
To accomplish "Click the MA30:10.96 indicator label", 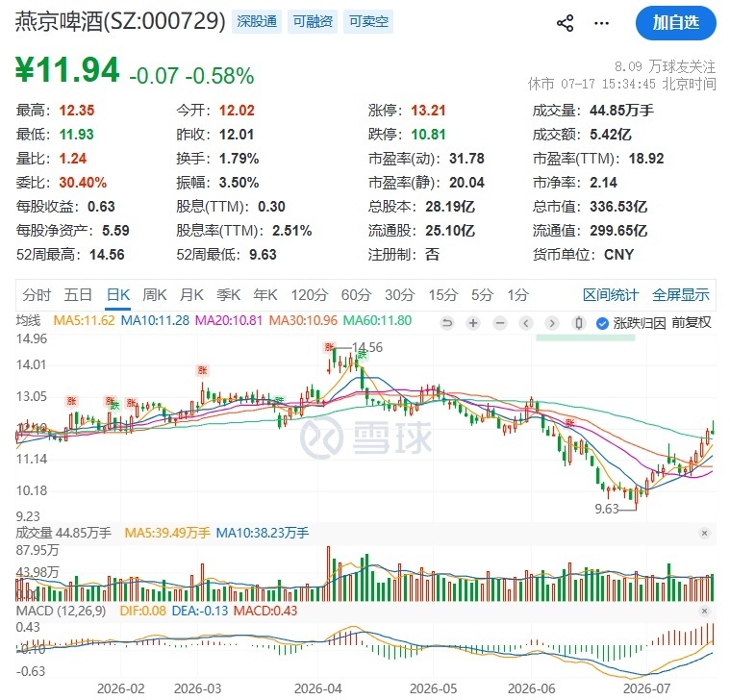I will pos(303,320).
